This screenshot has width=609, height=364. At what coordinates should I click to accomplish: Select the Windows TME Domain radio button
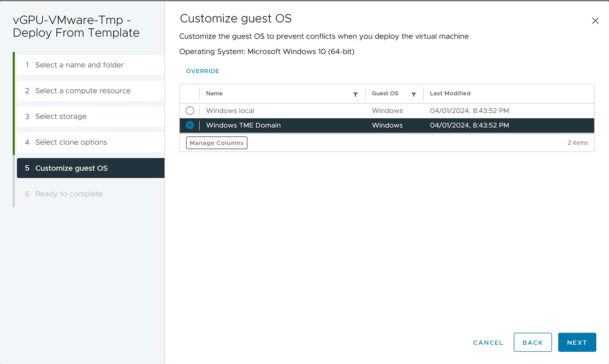[x=190, y=125]
